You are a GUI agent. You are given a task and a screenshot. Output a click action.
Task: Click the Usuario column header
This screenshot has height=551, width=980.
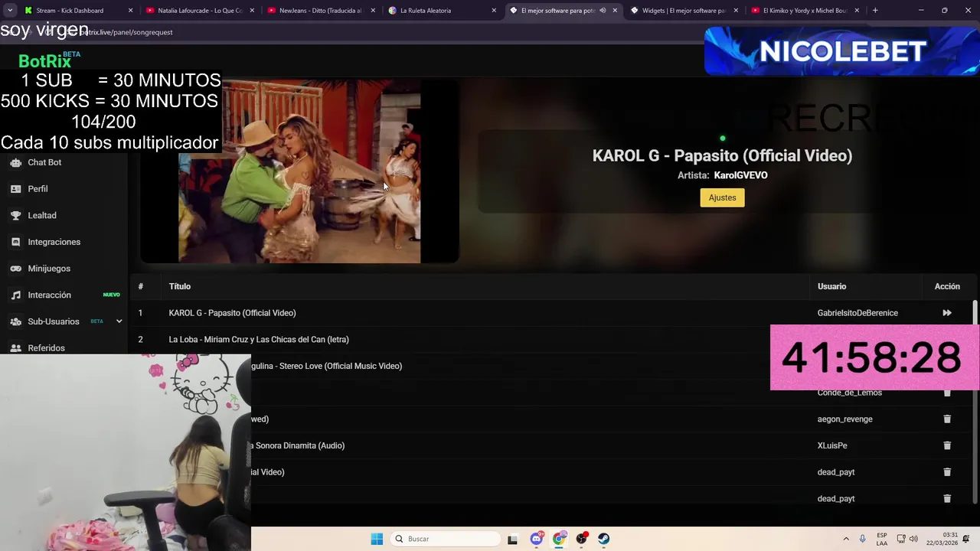pyautogui.click(x=831, y=286)
